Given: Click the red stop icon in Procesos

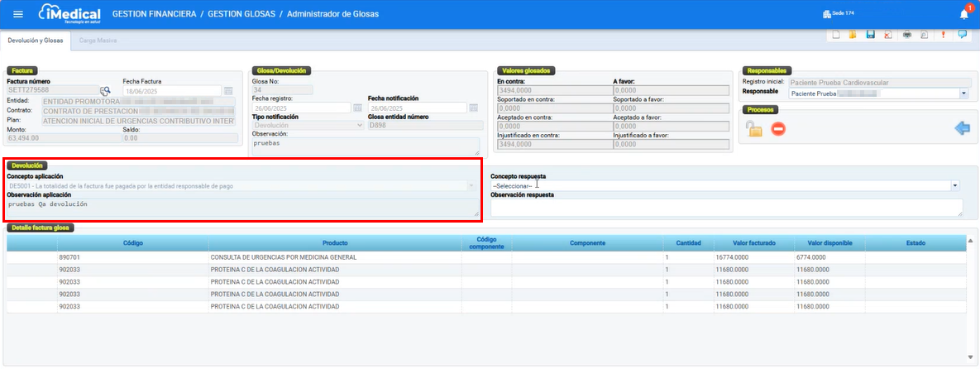Looking at the screenshot, I should point(777,128).
